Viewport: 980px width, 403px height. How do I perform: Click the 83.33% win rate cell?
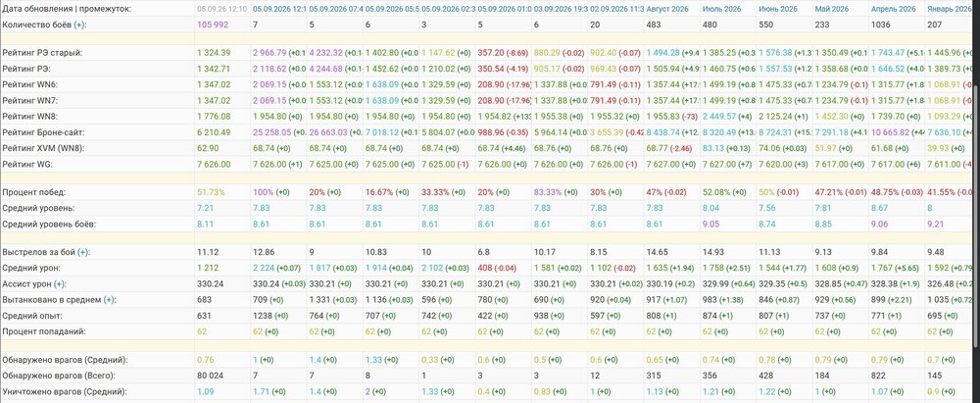click(548, 193)
